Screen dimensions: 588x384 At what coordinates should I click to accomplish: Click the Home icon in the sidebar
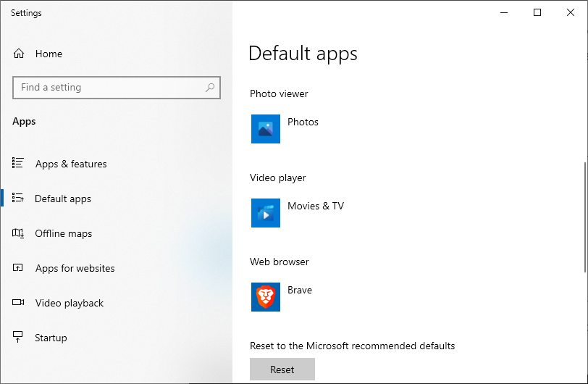click(19, 54)
